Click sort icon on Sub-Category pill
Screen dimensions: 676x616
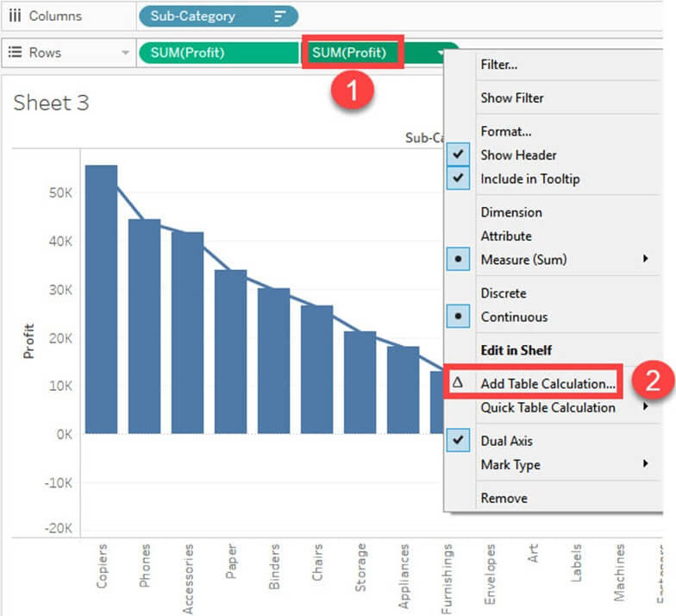pyautogui.click(x=279, y=16)
